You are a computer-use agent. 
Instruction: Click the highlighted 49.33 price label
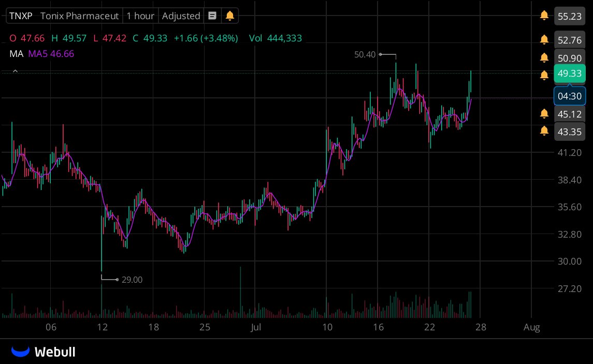pyautogui.click(x=570, y=74)
